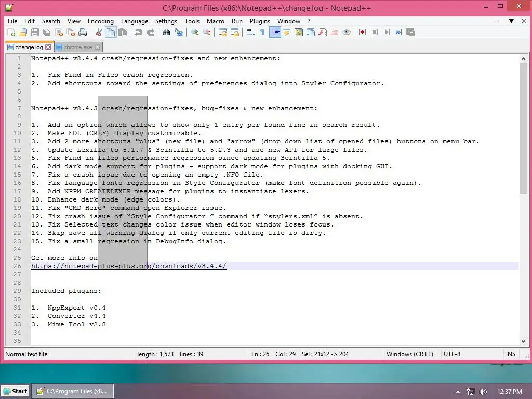
Task: Click the Copy toolbar icon
Action: [x=111, y=32]
